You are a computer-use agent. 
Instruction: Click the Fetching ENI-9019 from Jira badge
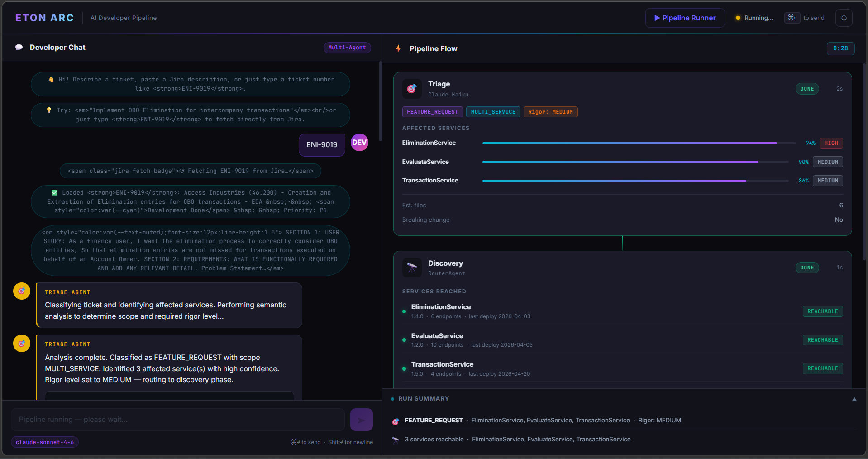[x=191, y=171]
